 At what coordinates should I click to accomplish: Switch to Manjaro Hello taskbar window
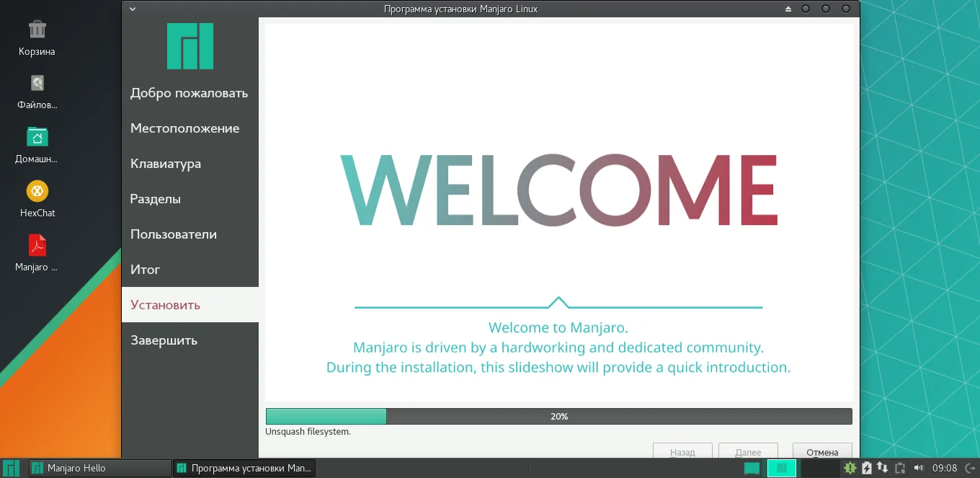[99, 468]
